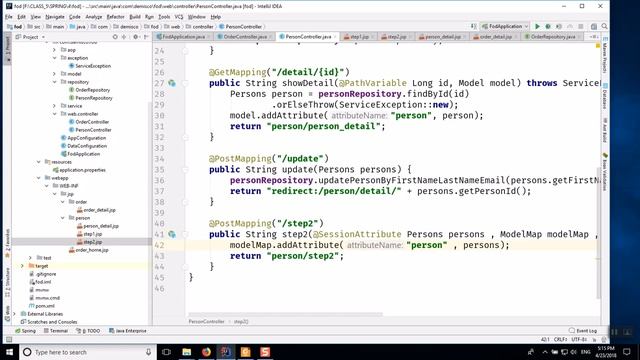The height and width of the screenshot is (360, 640).
Task: Open Search Everywhere magnifier icon
Action: [x=604, y=27]
